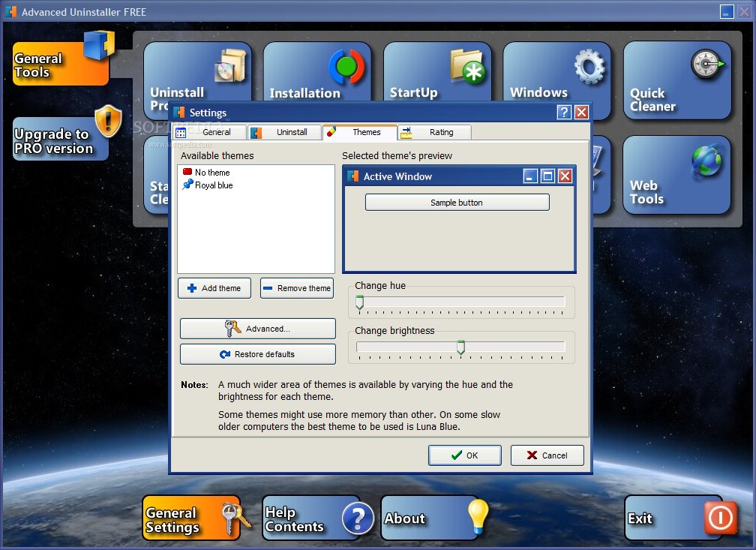756x550 pixels.
Task: Open the StartUp manager tile
Action: coord(437,71)
